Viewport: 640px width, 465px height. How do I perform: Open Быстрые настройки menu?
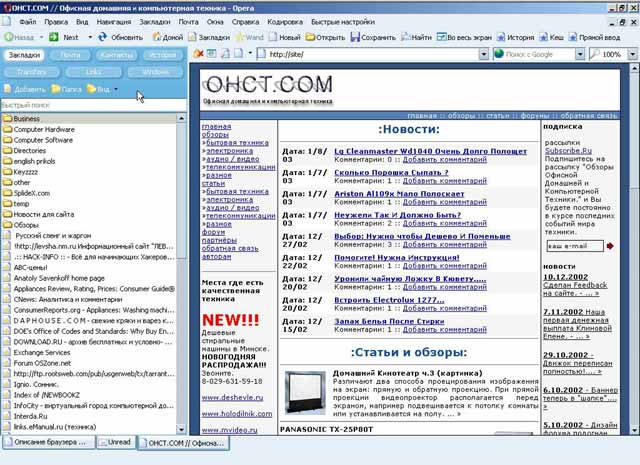click(343, 22)
